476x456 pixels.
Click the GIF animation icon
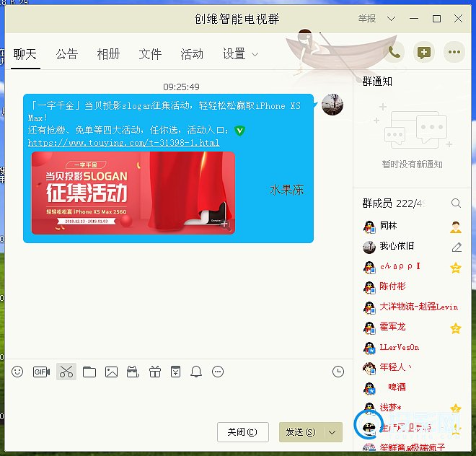(41, 372)
